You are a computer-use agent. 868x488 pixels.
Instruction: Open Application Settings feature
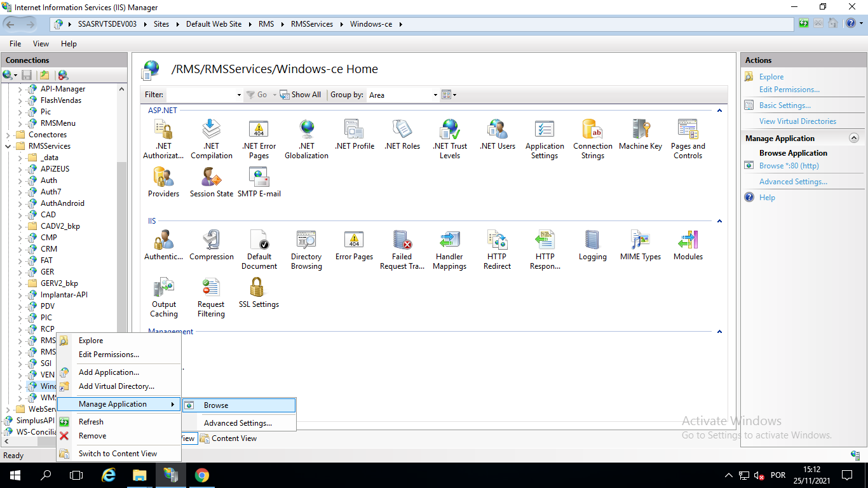(545, 139)
